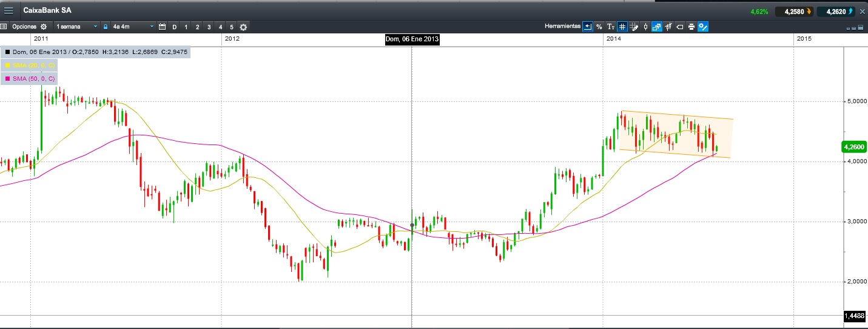
Task: Click the CaixaBank SA title
Action: click(47, 10)
